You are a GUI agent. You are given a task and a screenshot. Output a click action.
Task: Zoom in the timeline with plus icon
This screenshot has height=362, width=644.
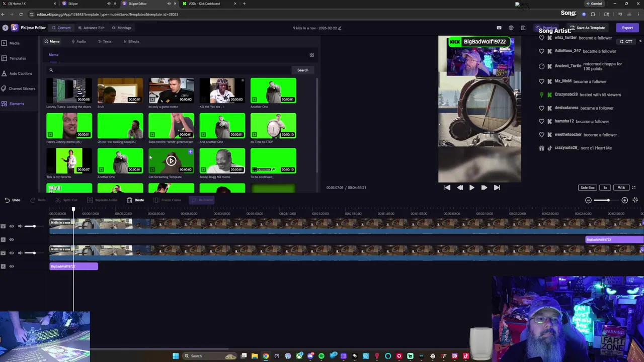coord(625,200)
